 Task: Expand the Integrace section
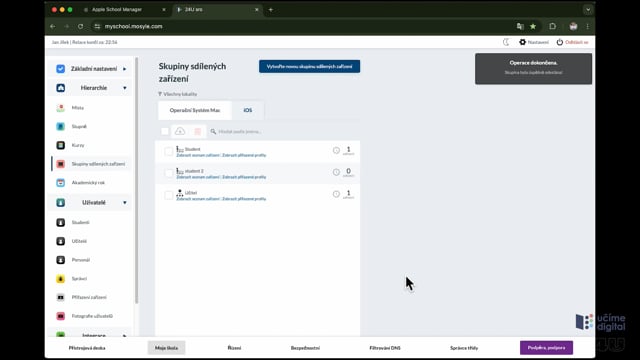click(91, 335)
